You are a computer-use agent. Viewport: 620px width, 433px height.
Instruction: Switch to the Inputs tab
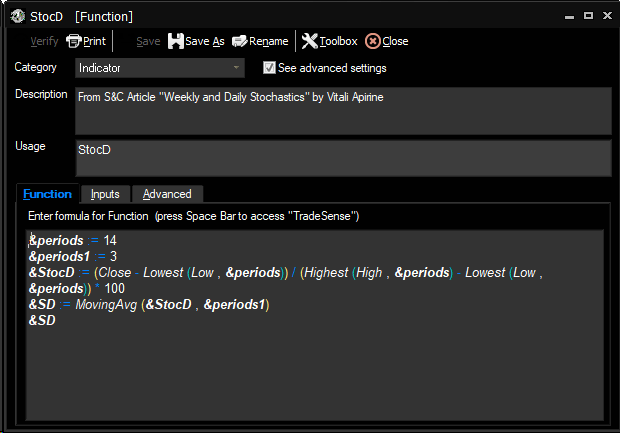105,194
